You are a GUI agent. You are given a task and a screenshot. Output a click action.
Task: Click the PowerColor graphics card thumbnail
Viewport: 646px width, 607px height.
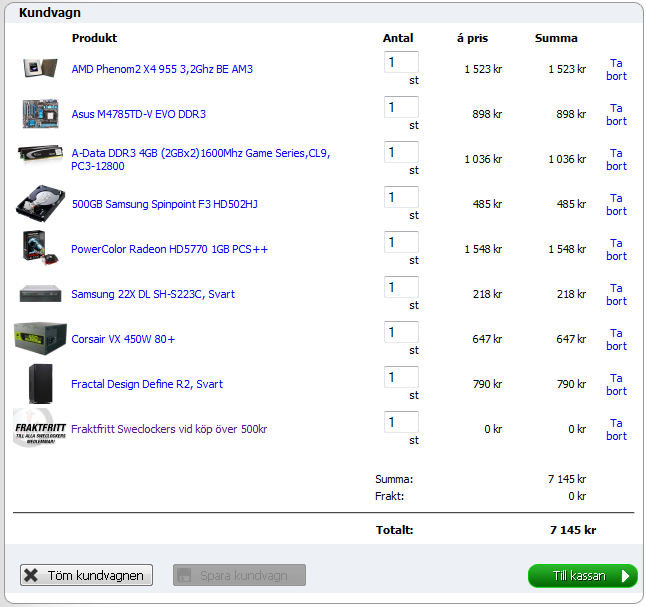tap(40, 248)
